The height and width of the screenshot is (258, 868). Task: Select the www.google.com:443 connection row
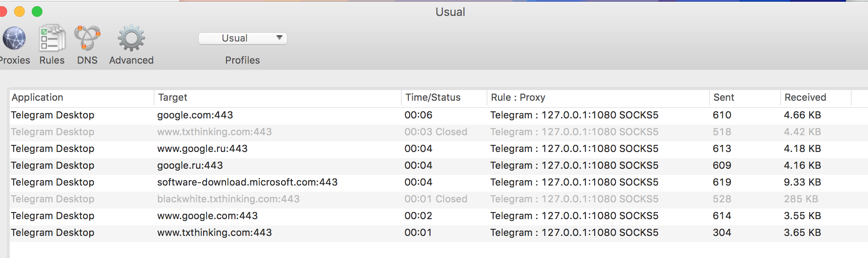click(439, 216)
